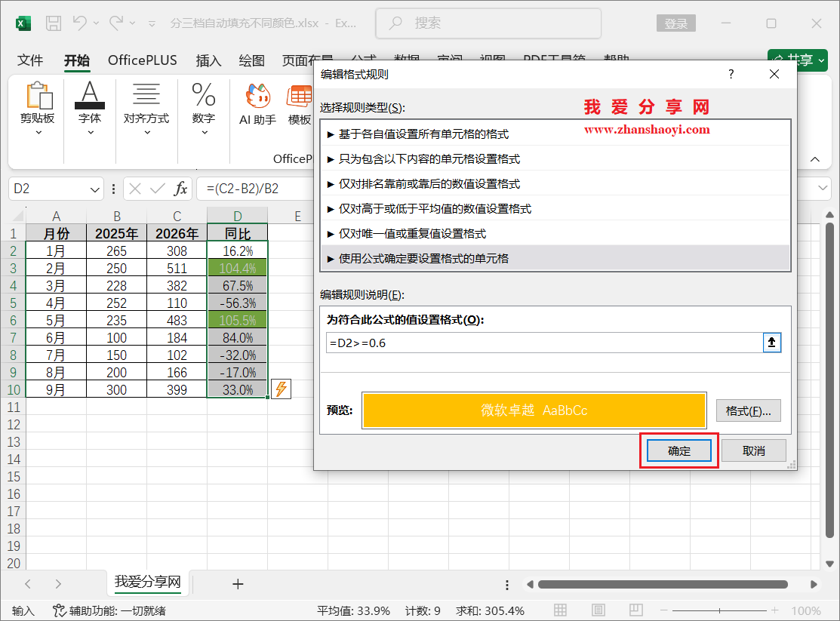Click horizontal scroll right arrow
The image size is (840, 621).
point(814,584)
